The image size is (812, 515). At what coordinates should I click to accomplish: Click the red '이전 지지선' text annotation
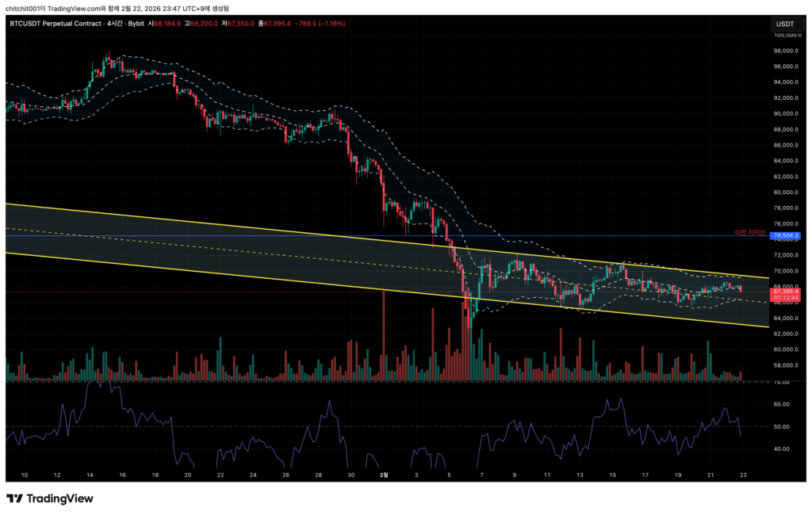(750, 233)
